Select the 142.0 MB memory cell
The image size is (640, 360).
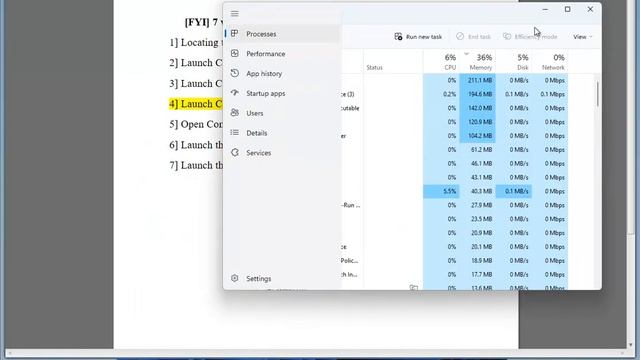[x=478, y=108]
